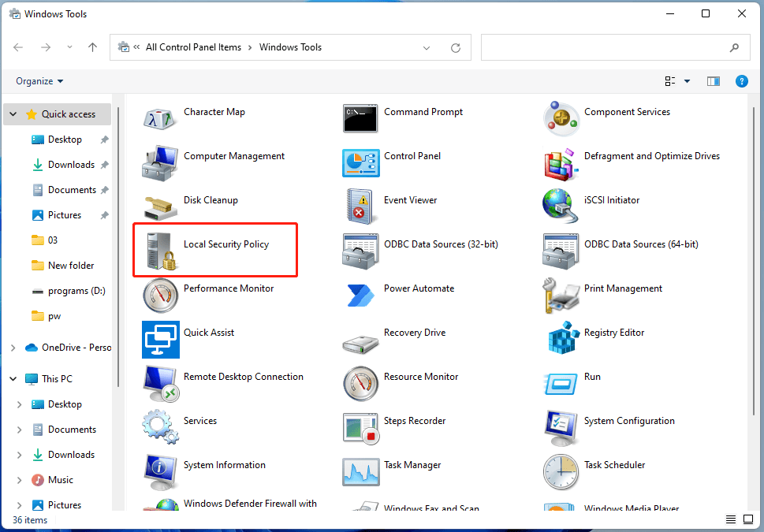Image resolution: width=764 pixels, height=532 pixels.
Task: Expand Downloads under This PC
Action: click(x=19, y=455)
